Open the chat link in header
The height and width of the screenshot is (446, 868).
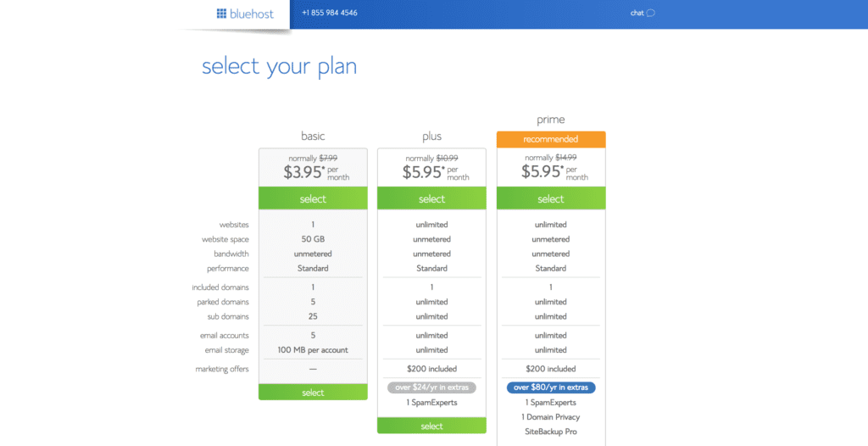point(637,13)
